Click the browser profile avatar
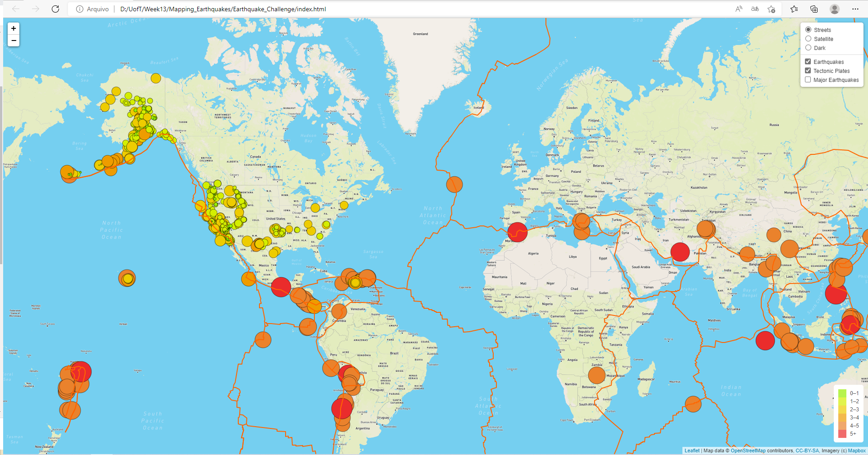 pos(835,9)
